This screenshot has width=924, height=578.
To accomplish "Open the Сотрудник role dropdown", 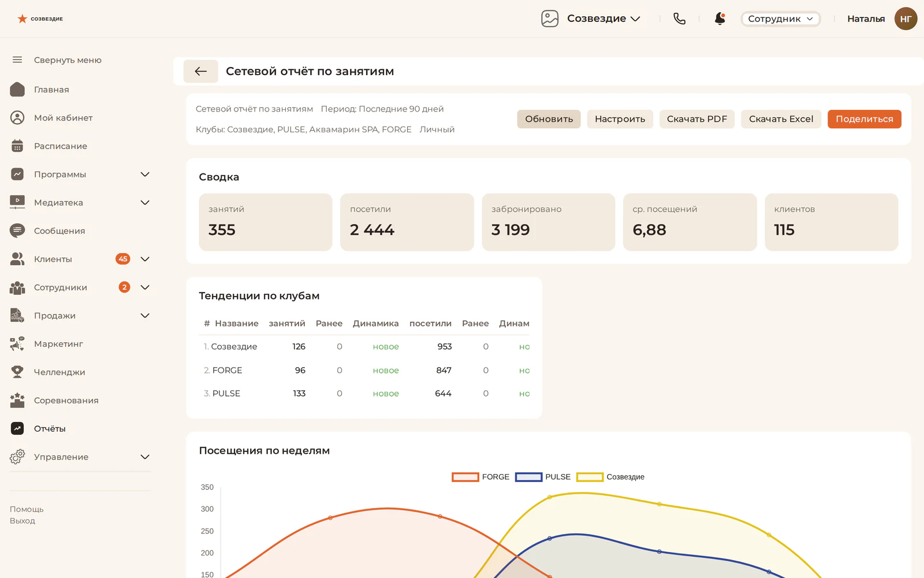I will pos(780,18).
